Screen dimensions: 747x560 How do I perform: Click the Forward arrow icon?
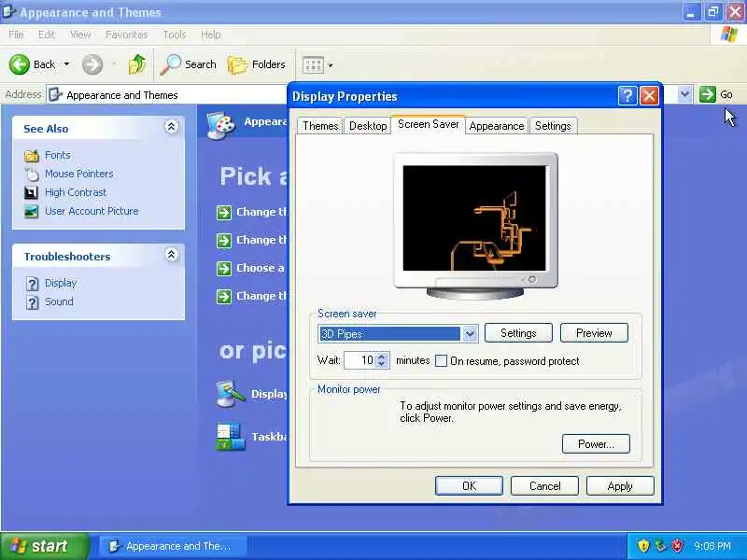click(92, 64)
